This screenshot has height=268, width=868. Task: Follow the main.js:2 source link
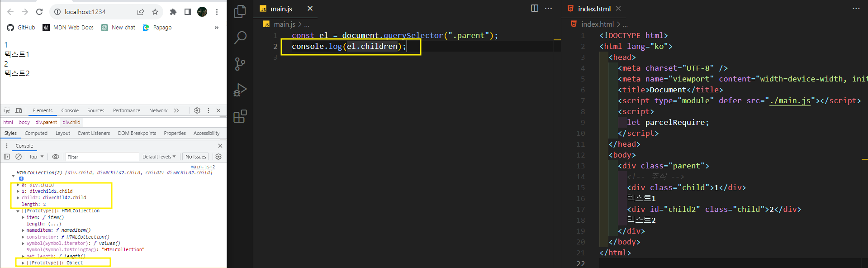pyautogui.click(x=203, y=167)
